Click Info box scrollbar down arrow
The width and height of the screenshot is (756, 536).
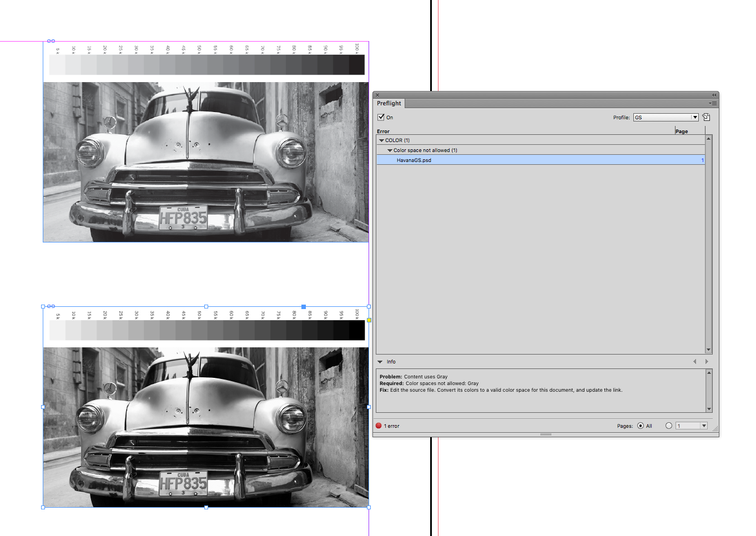[x=709, y=409]
